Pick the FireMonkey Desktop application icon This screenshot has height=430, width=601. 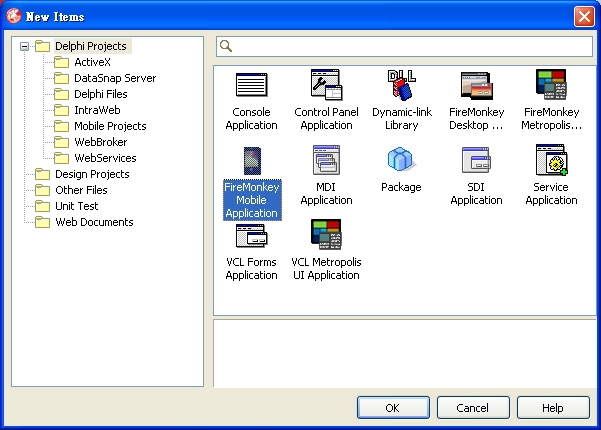[x=476, y=86]
